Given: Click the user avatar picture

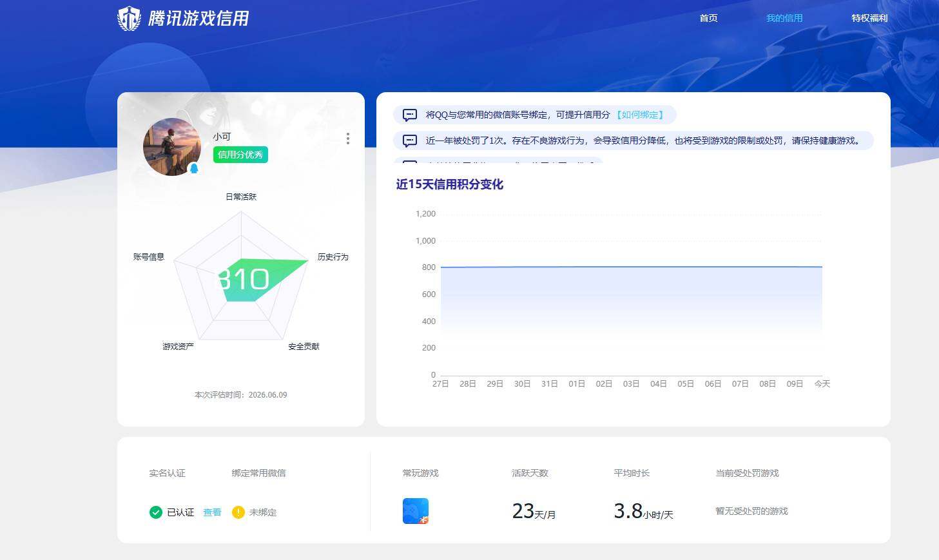Looking at the screenshot, I should tap(172, 147).
